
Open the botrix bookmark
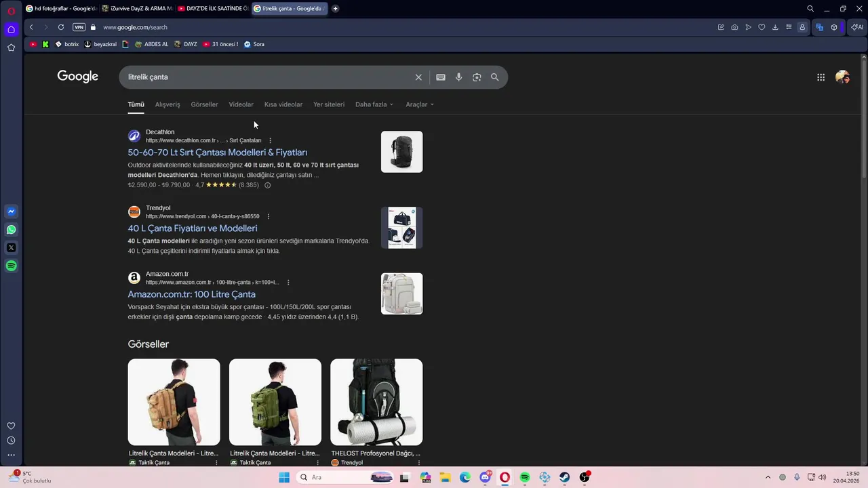tap(66, 44)
